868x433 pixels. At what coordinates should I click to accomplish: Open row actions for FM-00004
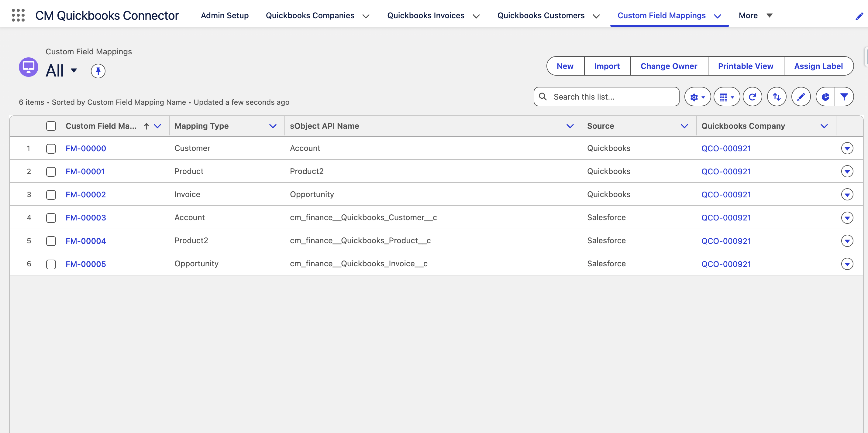847,241
